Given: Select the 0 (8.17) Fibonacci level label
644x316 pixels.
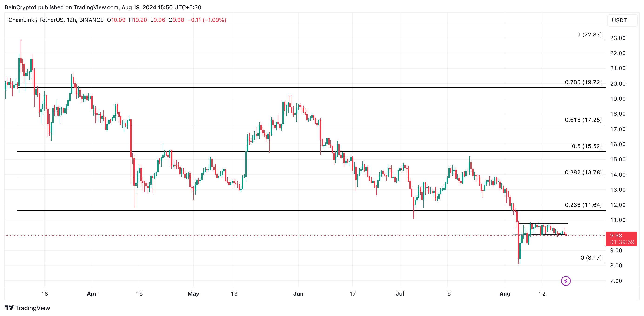Looking at the screenshot, I should [x=591, y=257].
